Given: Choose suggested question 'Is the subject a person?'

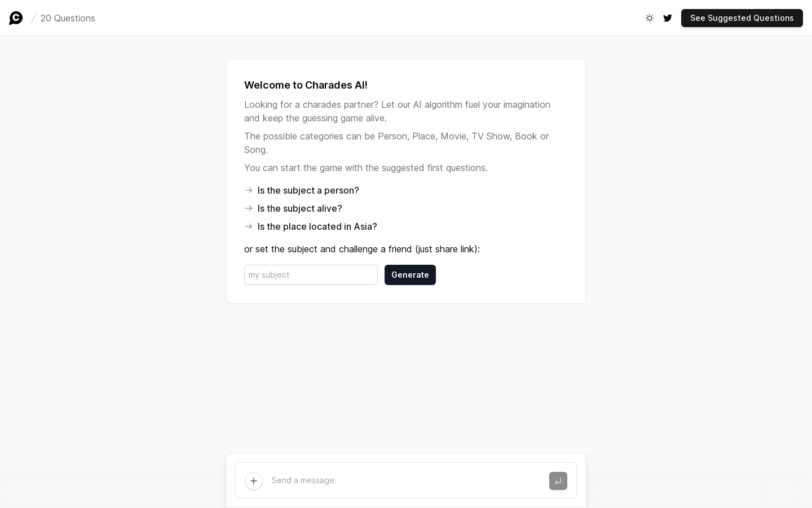Looking at the screenshot, I should click(308, 190).
